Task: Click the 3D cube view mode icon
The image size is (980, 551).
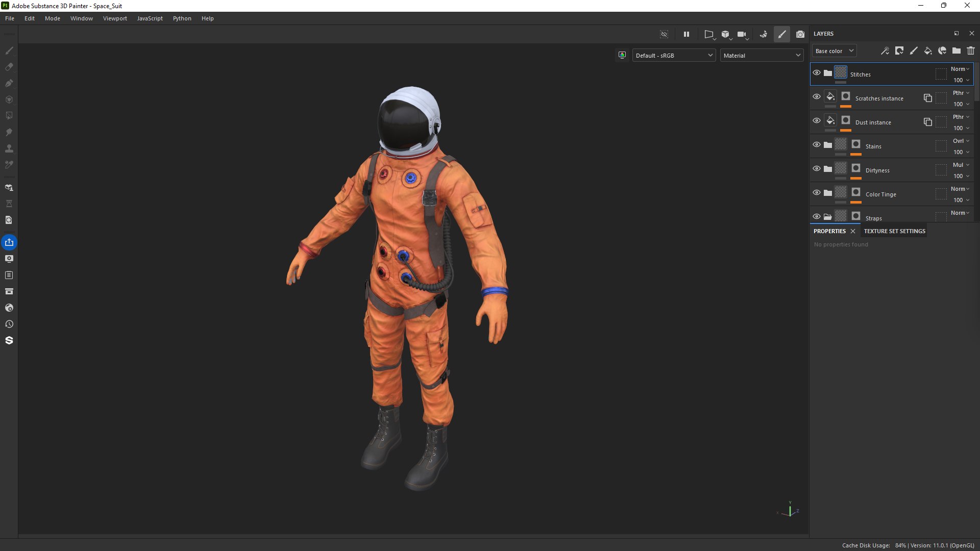Action: [x=726, y=34]
